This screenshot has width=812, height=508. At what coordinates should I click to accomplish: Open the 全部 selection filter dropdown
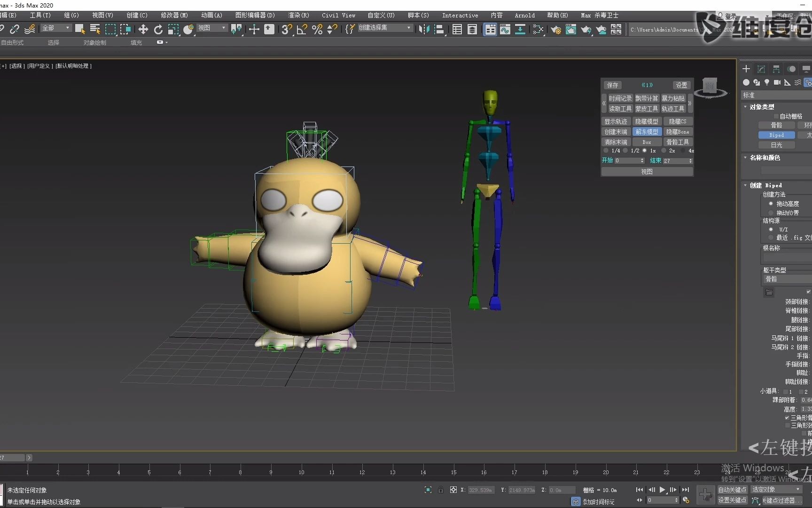[x=56, y=28]
